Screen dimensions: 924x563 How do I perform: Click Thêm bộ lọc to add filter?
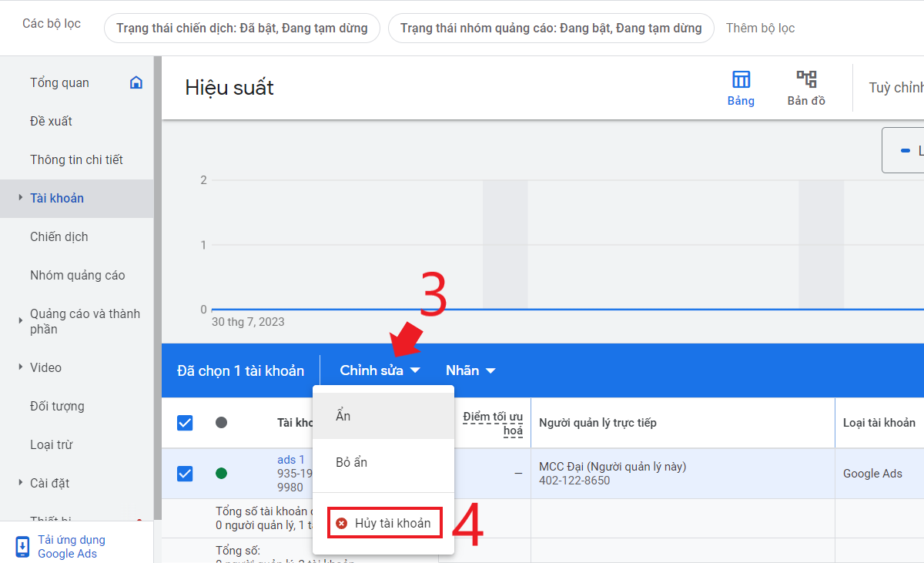pos(760,28)
